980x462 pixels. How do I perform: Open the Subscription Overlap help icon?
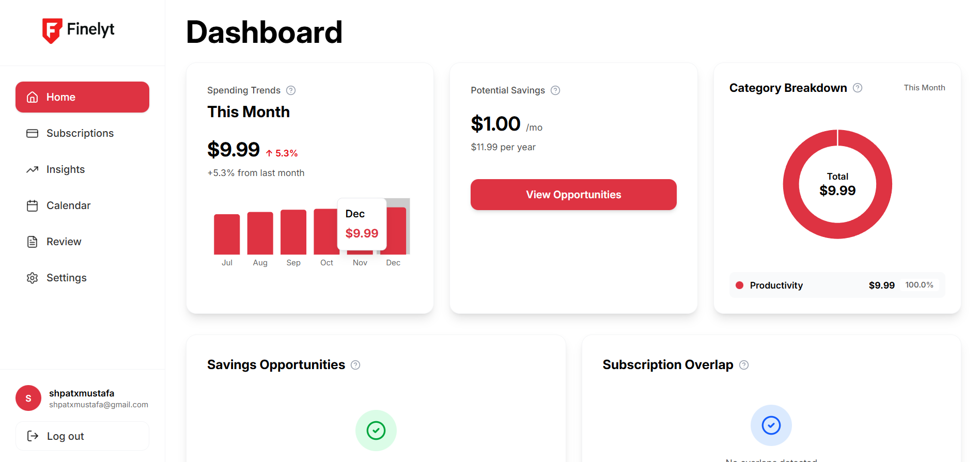(744, 365)
